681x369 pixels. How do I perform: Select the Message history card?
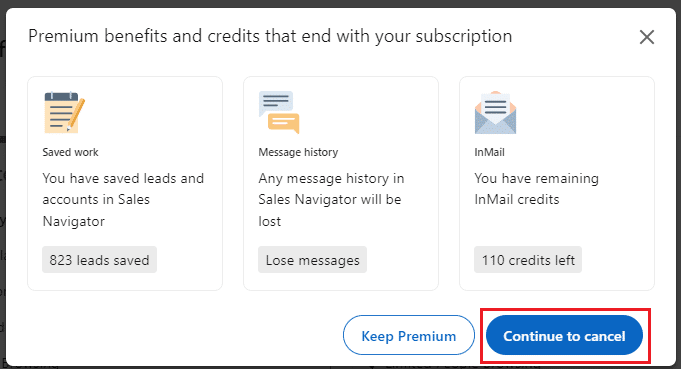coord(341,184)
